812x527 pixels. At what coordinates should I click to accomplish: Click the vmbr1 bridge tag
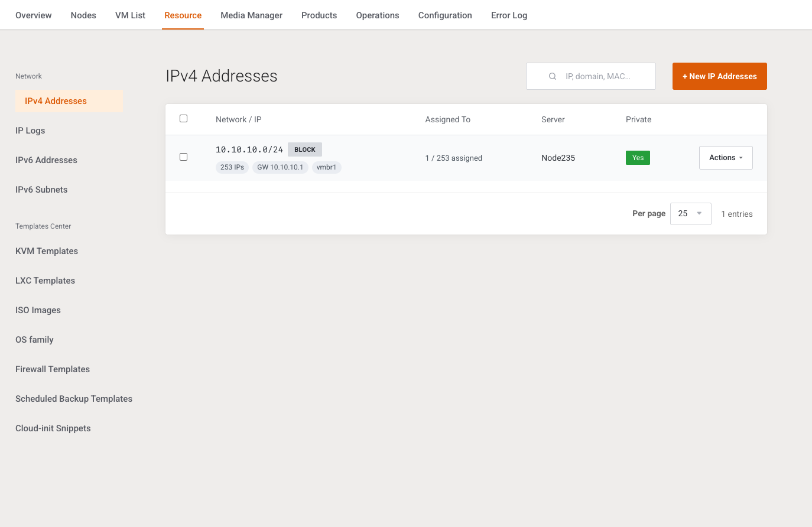pos(326,167)
